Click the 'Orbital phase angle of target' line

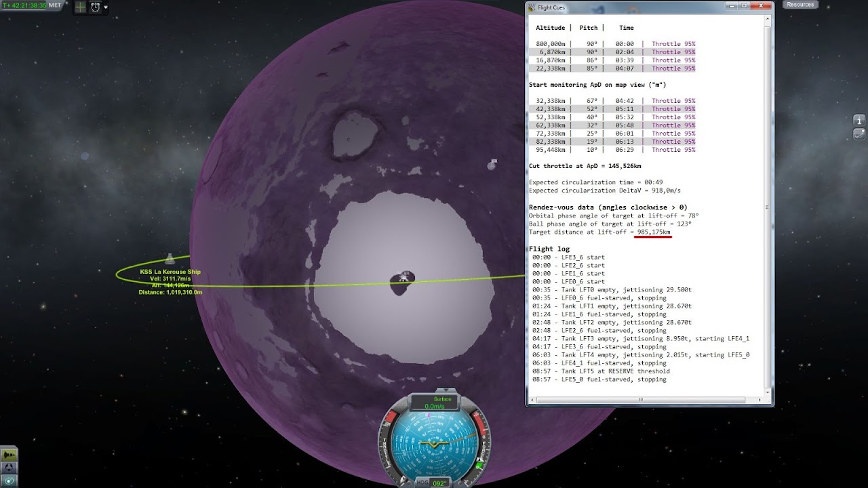(x=614, y=216)
